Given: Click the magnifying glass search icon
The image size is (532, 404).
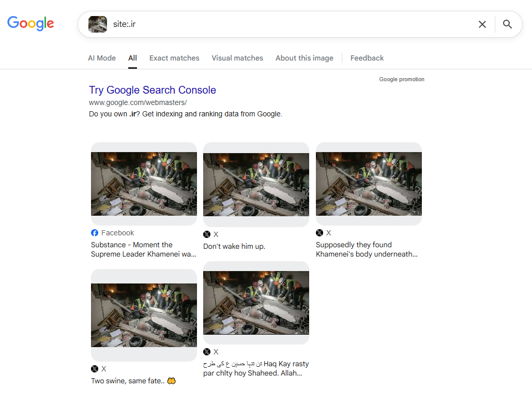Looking at the screenshot, I should [507, 24].
